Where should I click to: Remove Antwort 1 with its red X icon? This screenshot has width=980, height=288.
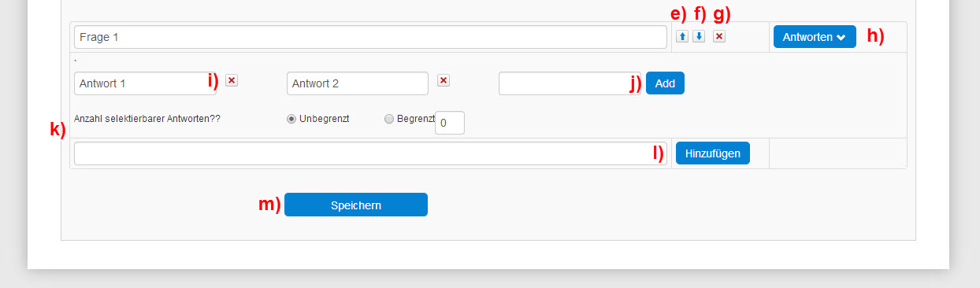[232, 80]
